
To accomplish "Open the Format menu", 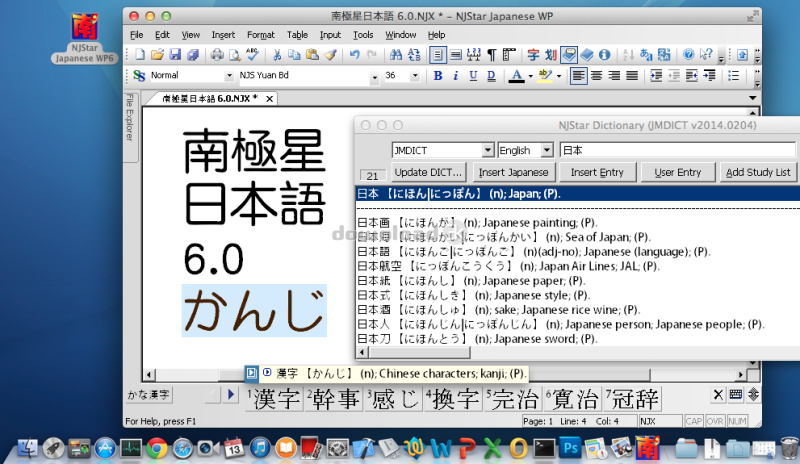I will [260, 35].
